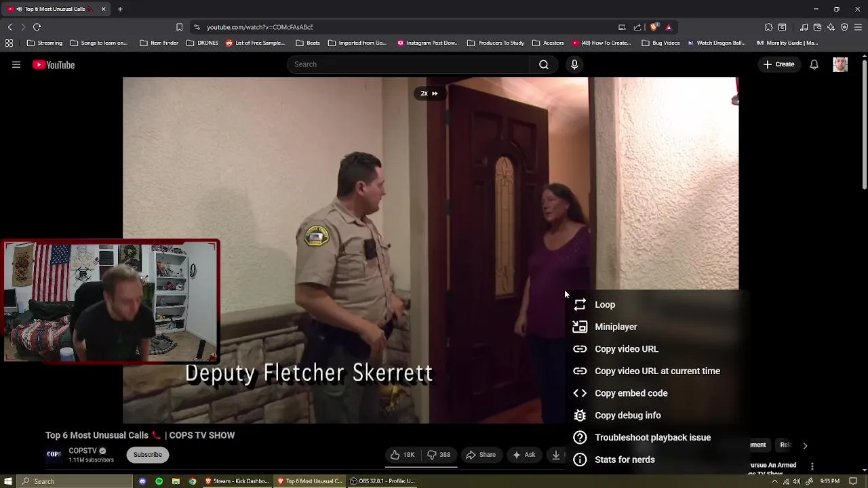Show hidden system tray icons chevron
The height and width of the screenshot is (488, 868).
(775, 481)
